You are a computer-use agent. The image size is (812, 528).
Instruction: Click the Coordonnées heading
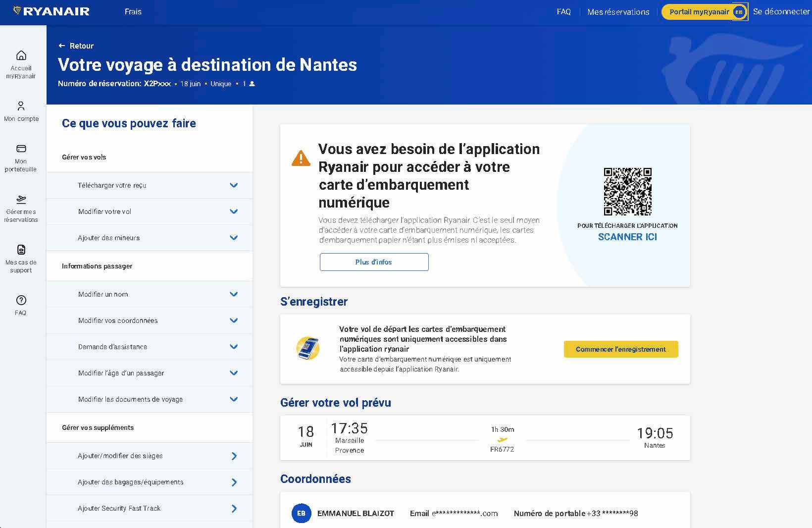pyautogui.click(x=315, y=479)
